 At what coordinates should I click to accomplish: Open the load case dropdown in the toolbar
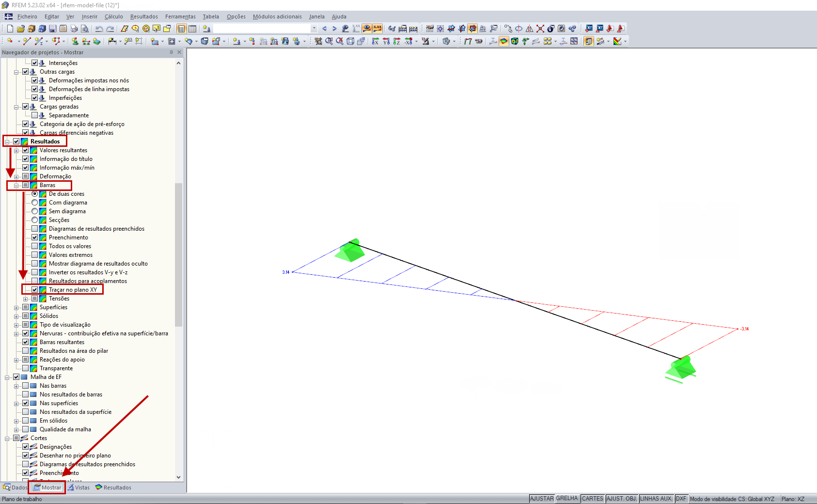tap(314, 29)
